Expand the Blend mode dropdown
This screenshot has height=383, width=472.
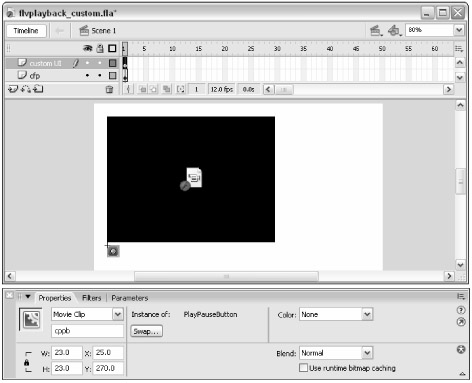(x=367, y=353)
